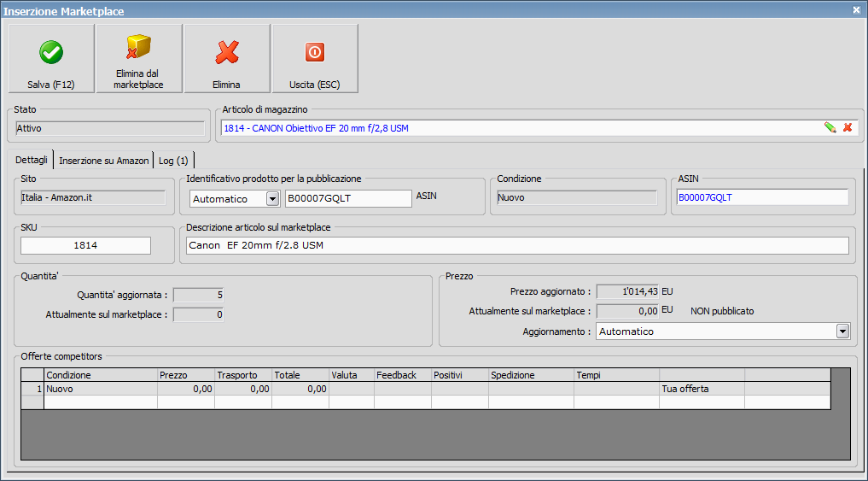Click the red X Elimina icon

click(226, 53)
